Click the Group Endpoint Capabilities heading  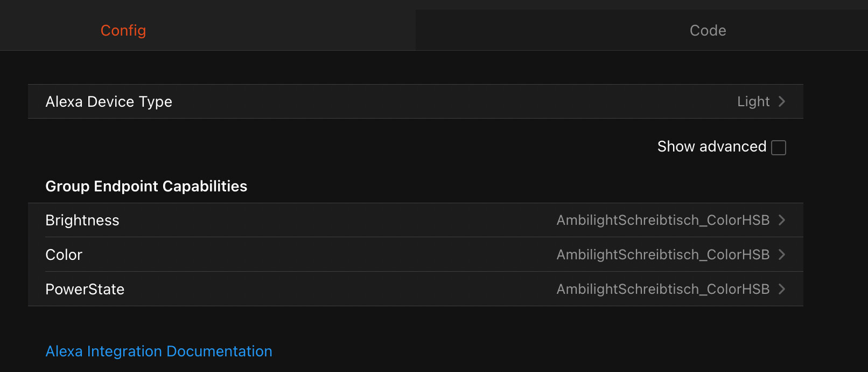[146, 186]
